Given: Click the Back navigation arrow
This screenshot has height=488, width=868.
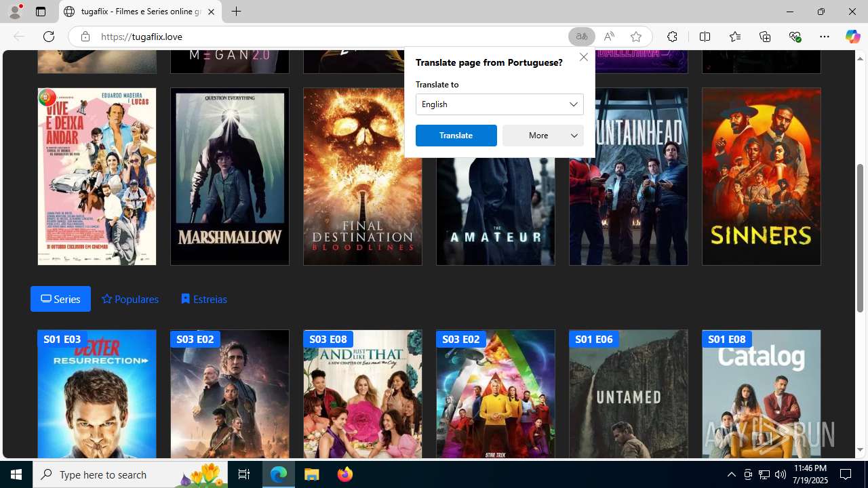Looking at the screenshot, I should [19, 37].
